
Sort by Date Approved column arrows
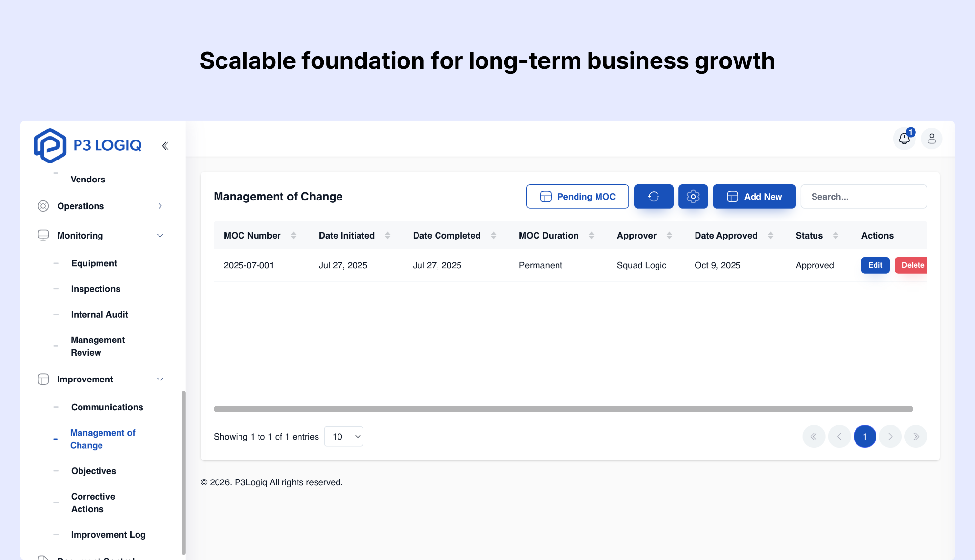tap(770, 236)
